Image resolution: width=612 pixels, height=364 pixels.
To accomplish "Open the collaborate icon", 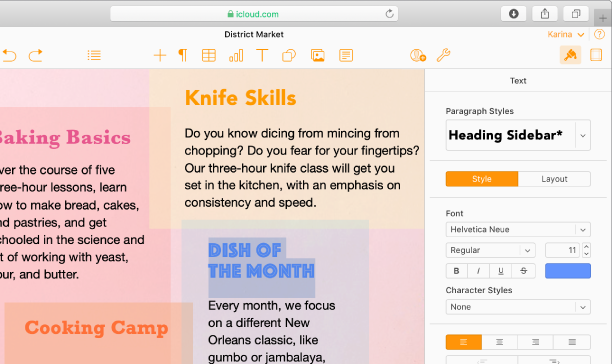I will click(418, 56).
